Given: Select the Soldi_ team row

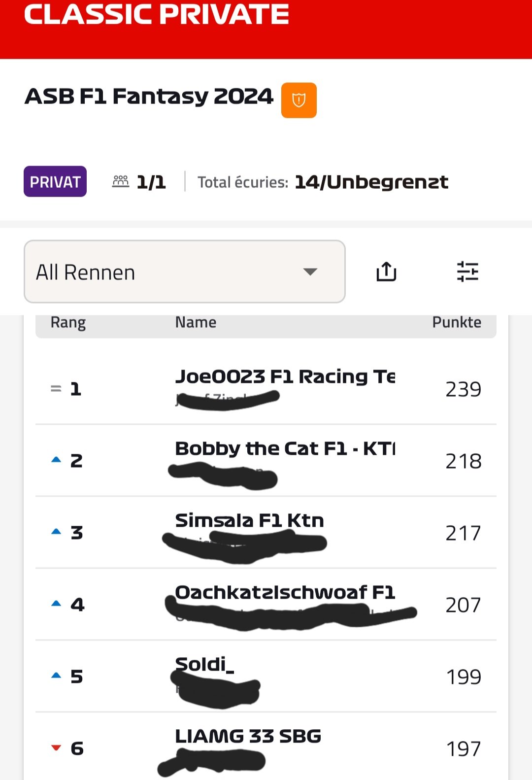Looking at the screenshot, I should (x=266, y=677).
